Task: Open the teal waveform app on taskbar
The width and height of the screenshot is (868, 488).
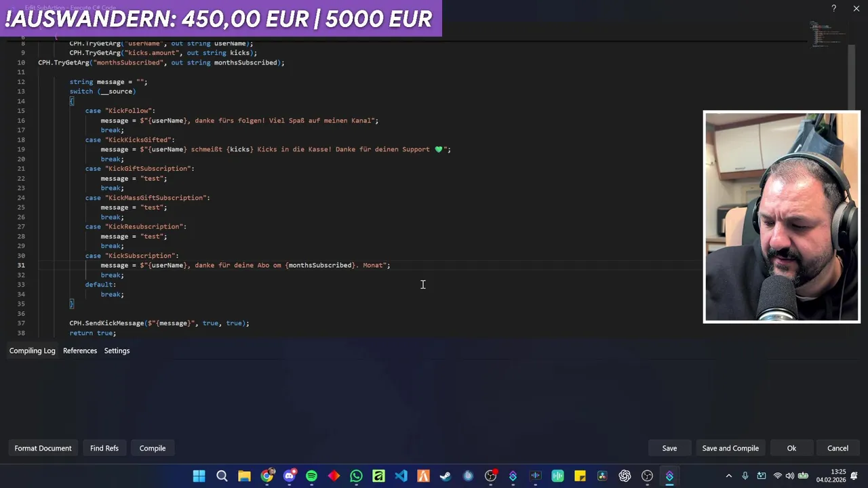Action: coord(557,476)
